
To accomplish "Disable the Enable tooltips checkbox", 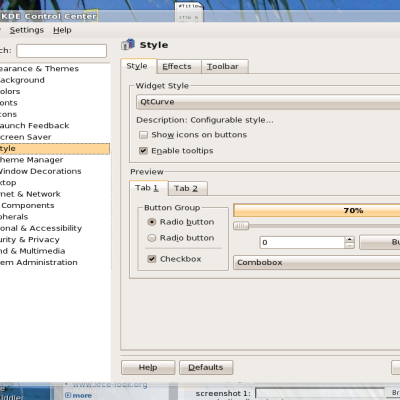I will (143, 151).
